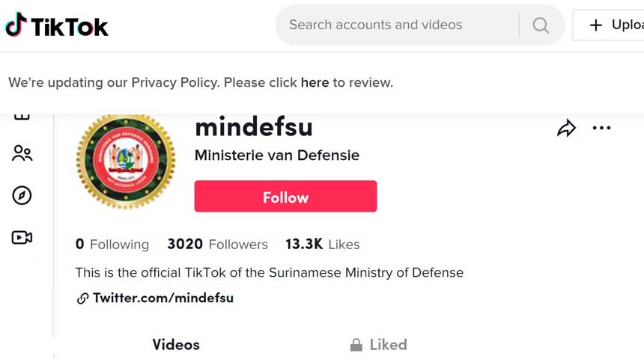Open the Friends sidebar icon

[x=22, y=153]
